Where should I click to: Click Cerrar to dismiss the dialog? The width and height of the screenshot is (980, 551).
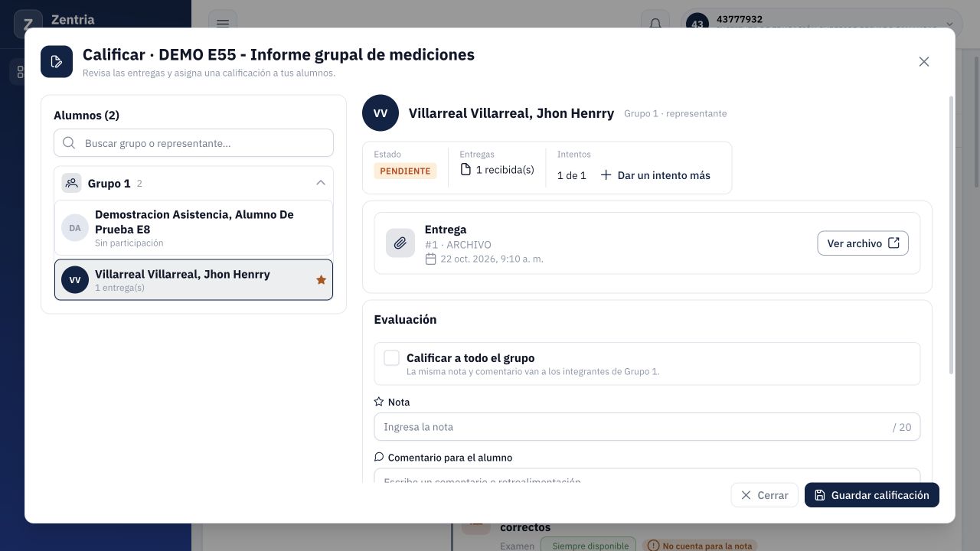coord(764,495)
